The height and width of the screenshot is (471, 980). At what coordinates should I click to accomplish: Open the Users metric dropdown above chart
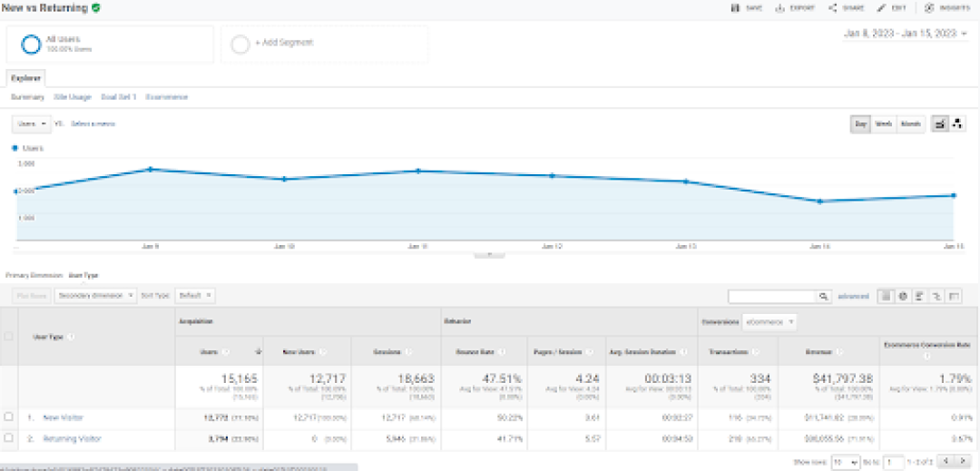[x=32, y=123]
